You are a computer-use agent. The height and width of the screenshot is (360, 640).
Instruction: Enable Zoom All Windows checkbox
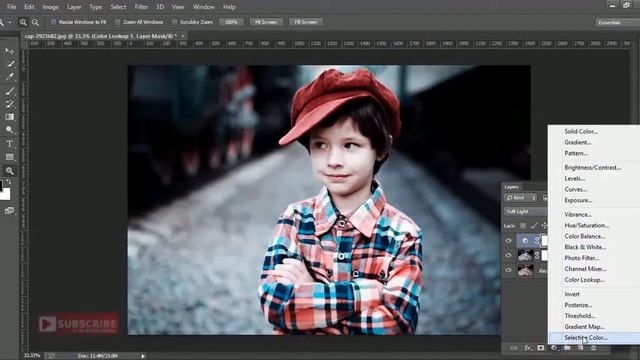[x=118, y=22]
